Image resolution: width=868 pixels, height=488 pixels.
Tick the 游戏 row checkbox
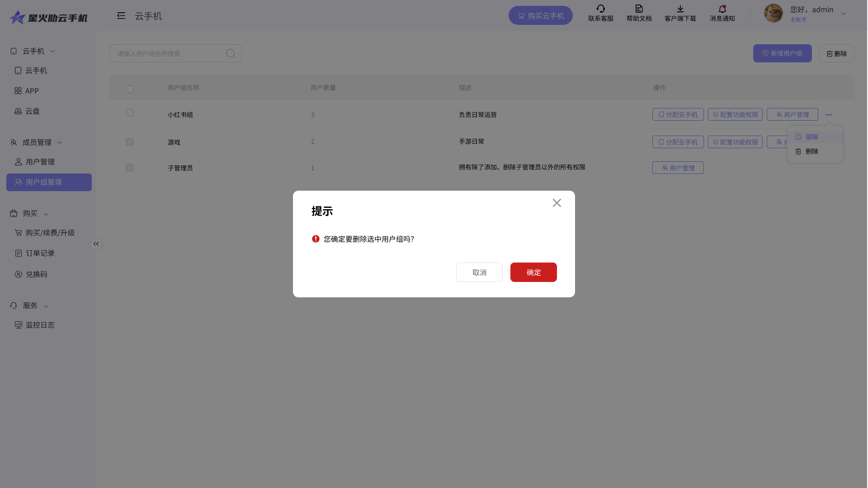[130, 142]
